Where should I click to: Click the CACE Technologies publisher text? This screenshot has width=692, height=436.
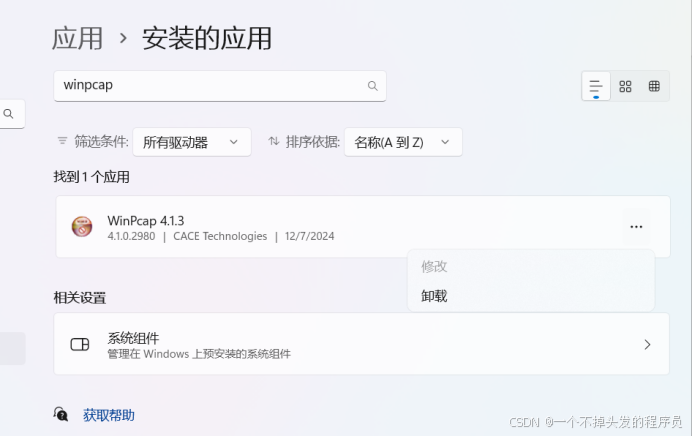220,237
